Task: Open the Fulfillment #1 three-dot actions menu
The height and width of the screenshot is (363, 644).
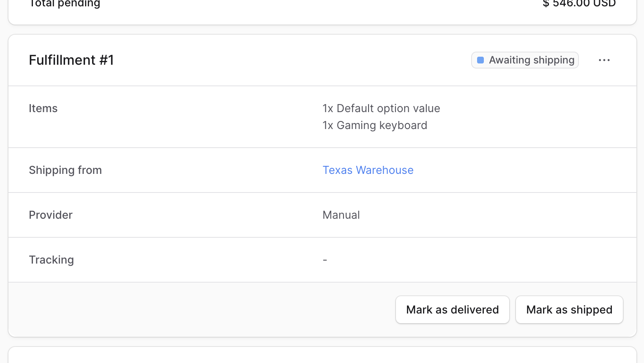Action: (604, 60)
